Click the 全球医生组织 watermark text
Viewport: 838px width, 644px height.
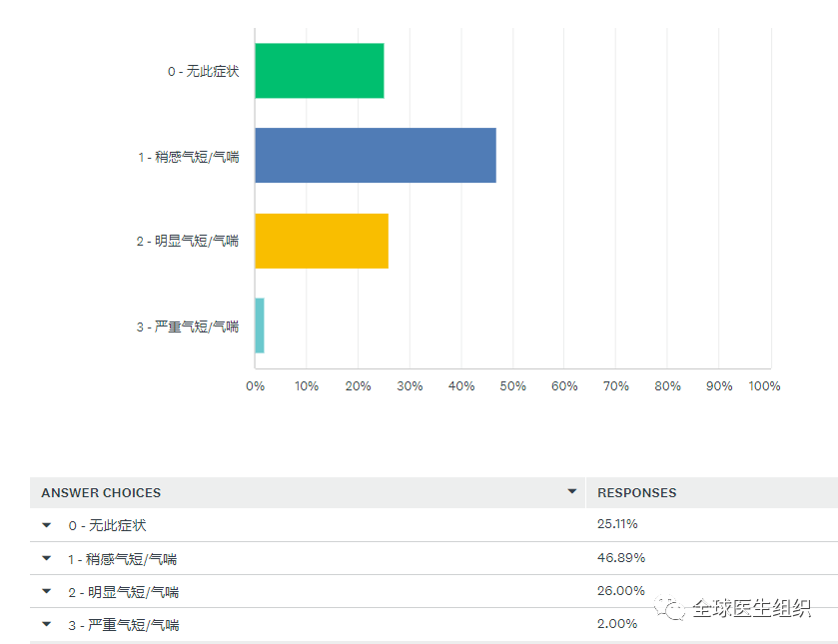click(x=751, y=608)
